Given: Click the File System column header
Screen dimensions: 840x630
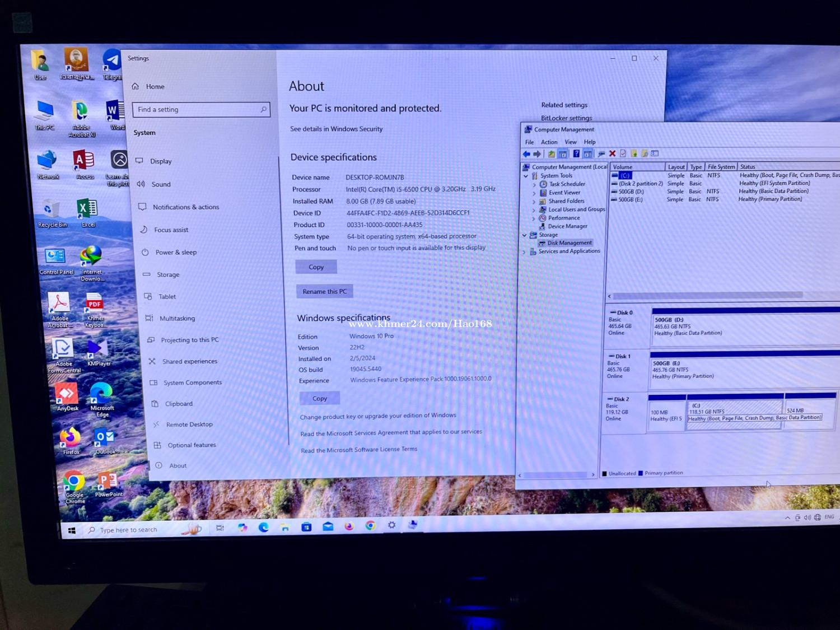Looking at the screenshot, I should 721,167.
